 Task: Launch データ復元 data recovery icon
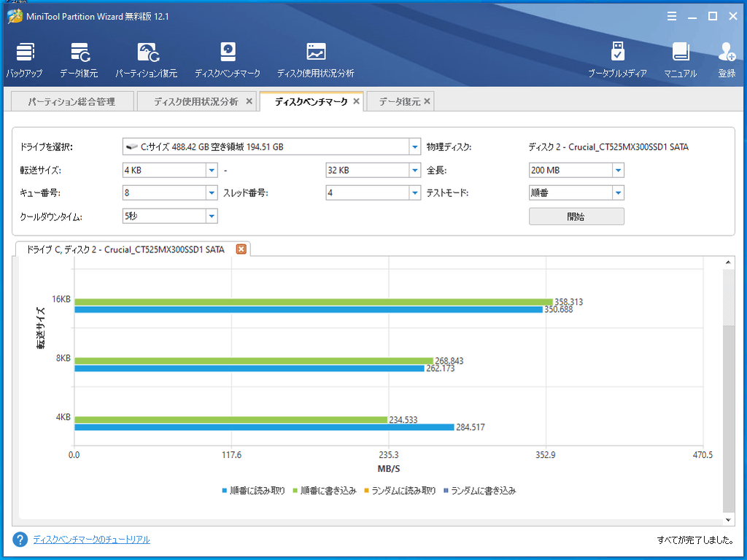(79, 60)
